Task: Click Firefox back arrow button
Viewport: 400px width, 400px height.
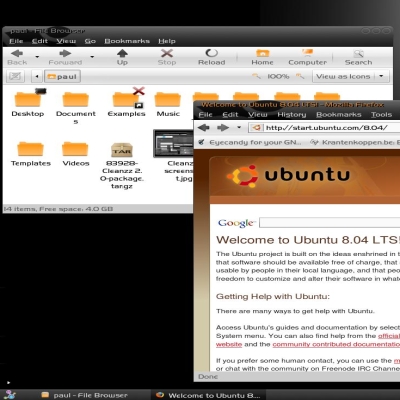Action: [x=204, y=128]
